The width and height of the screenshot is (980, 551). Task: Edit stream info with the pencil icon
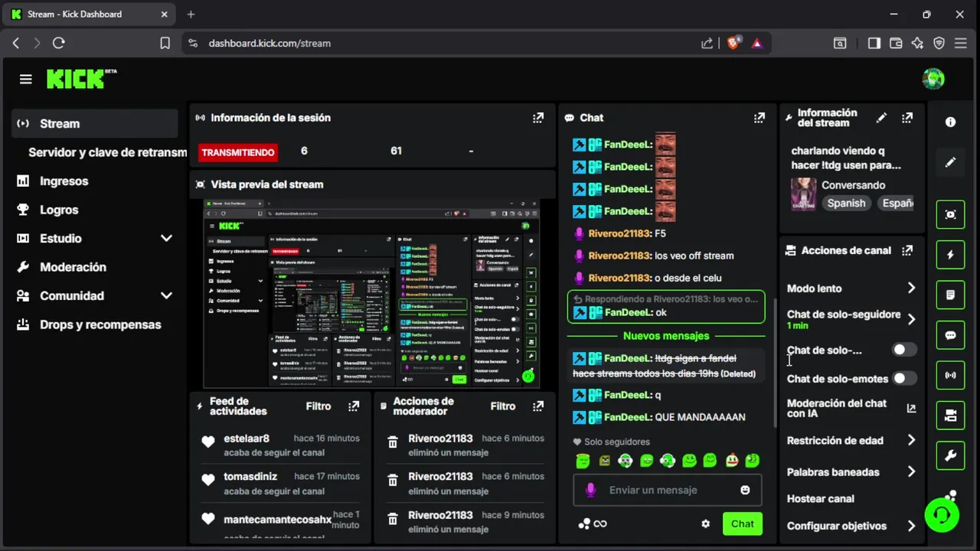881,118
